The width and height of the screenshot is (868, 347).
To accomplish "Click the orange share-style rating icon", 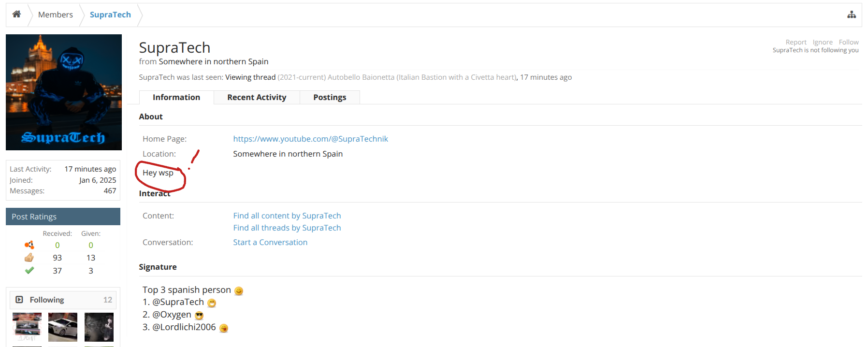I will (29, 245).
